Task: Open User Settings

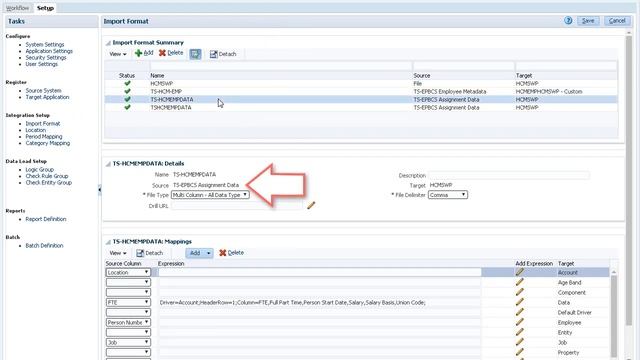Action: pos(42,64)
